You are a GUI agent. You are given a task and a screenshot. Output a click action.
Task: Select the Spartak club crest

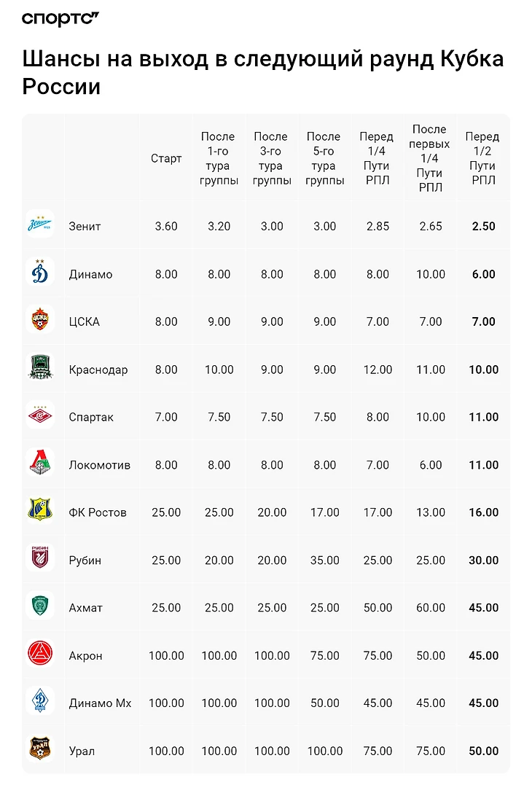tap(40, 417)
